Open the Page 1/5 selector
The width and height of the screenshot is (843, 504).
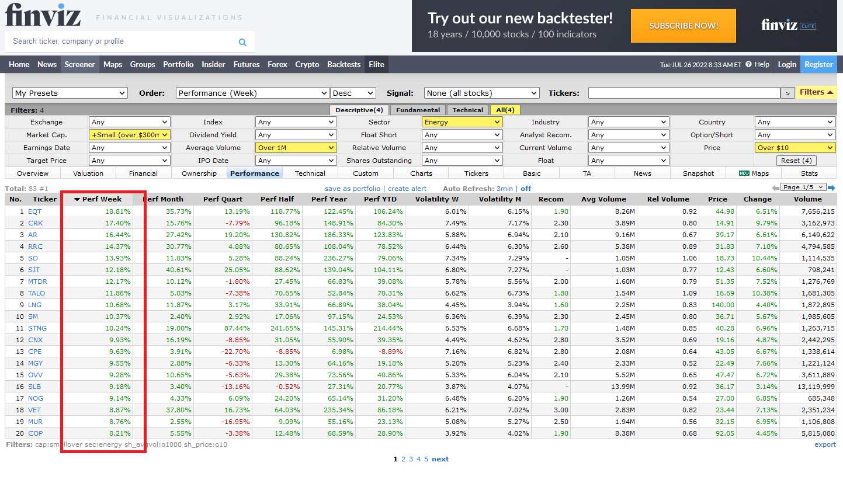[x=803, y=187]
